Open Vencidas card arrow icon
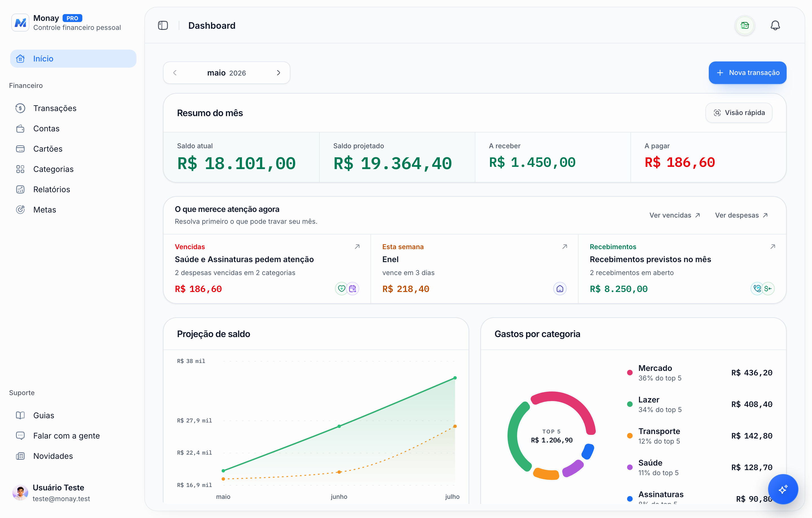812x518 pixels. [357, 247]
